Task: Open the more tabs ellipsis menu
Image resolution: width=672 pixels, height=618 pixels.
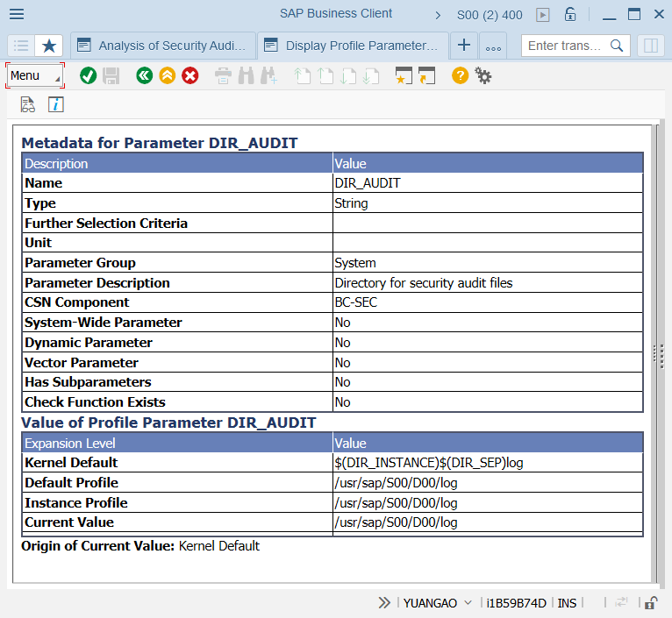Action: click(x=493, y=46)
